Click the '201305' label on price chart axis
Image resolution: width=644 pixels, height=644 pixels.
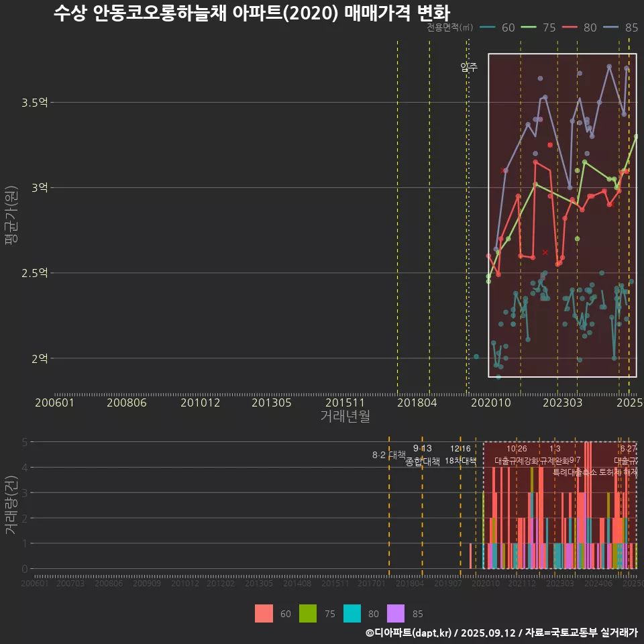tap(272, 402)
